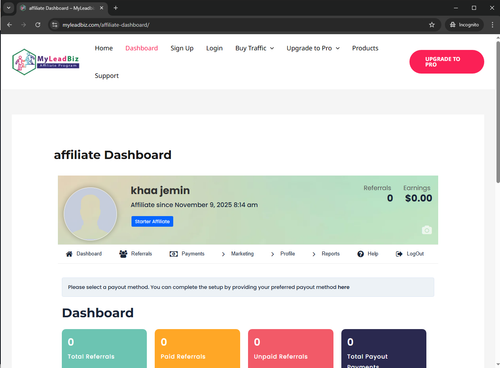The width and height of the screenshot is (500, 368).
Task: Open Support in the top menu
Action: coord(107,76)
